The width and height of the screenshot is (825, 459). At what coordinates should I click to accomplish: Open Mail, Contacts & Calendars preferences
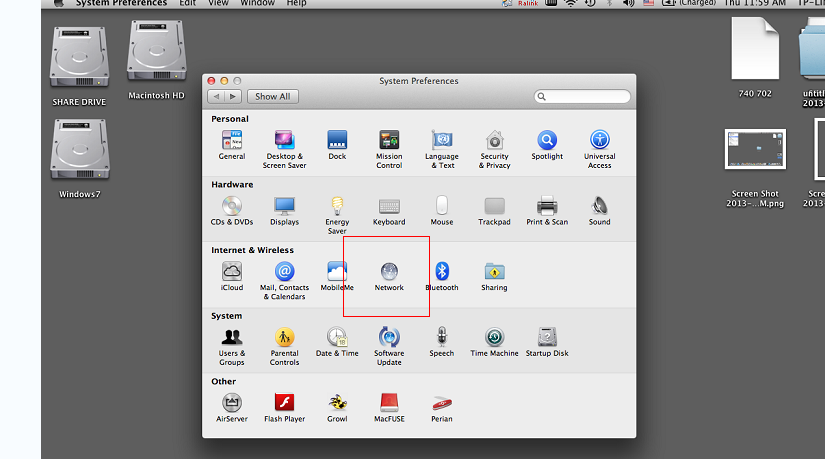pyautogui.click(x=284, y=281)
